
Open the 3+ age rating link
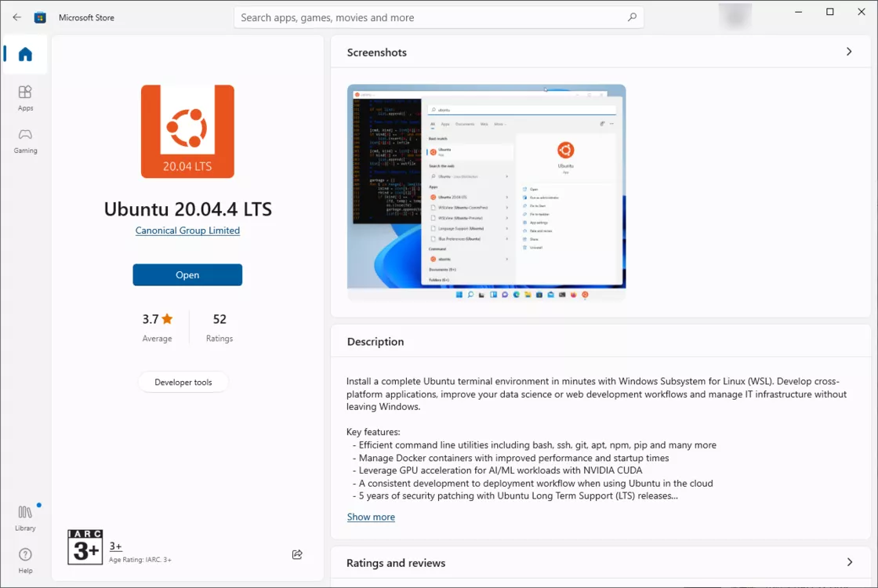coord(115,546)
